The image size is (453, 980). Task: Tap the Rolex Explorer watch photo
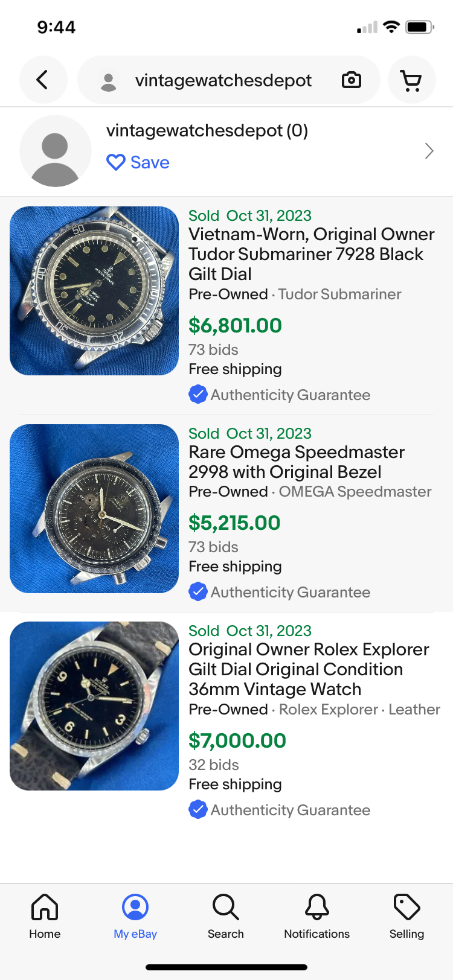[94, 706]
